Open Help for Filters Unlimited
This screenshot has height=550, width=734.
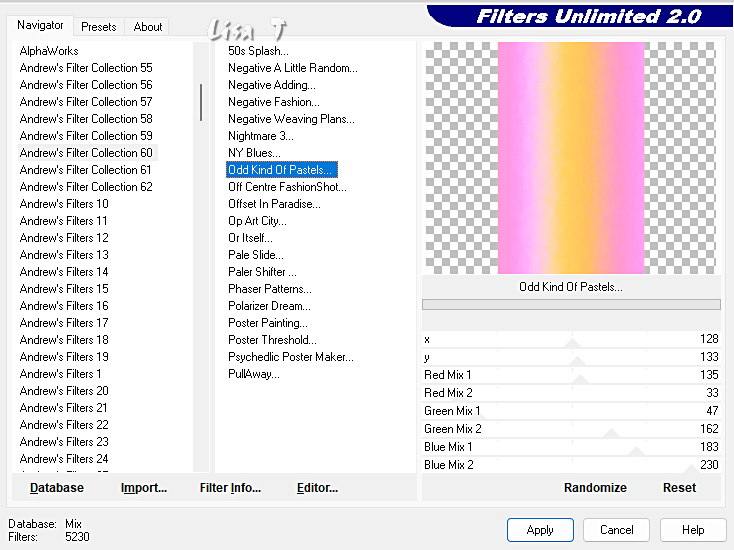coord(693,530)
